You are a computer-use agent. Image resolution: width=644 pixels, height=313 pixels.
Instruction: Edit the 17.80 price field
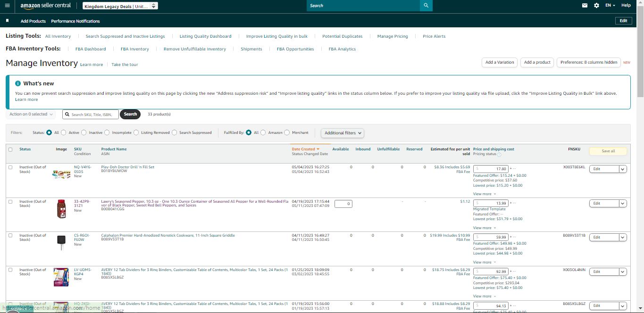pyautogui.click(x=491, y=169)
